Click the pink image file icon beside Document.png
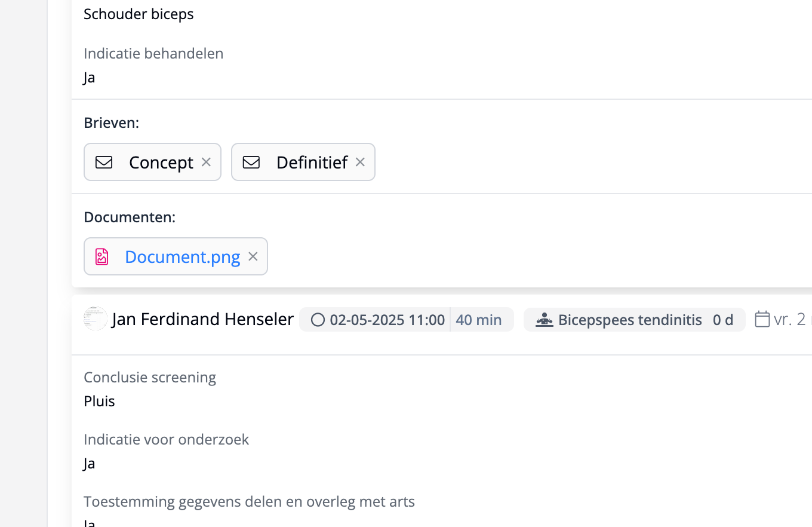Viewport: 812px width, 527px height. coord(101,256)
